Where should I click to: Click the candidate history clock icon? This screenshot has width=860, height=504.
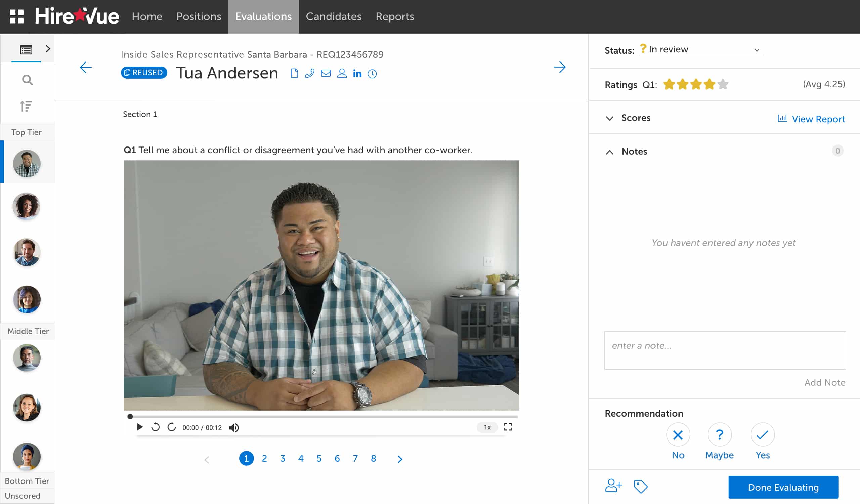[x=372, y=73]
